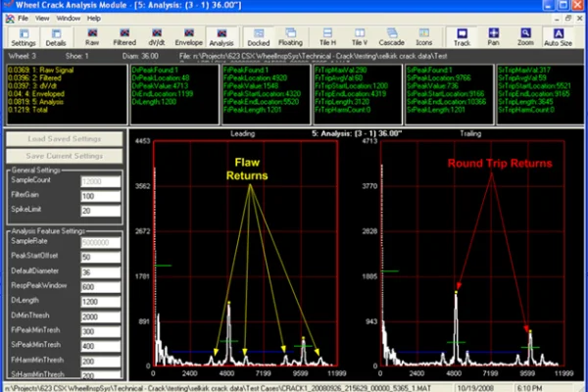Open the Window menu

(69, 18)
